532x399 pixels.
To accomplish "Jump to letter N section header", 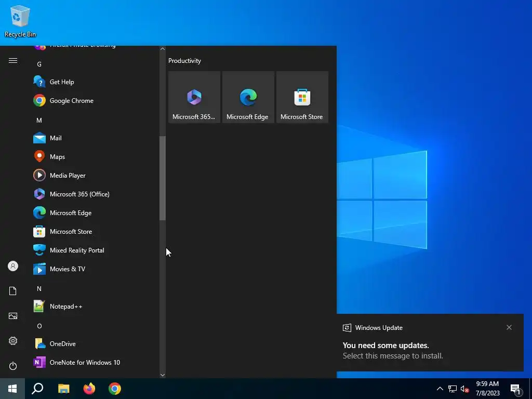I will pyautogui.click(x=39, y=288).
